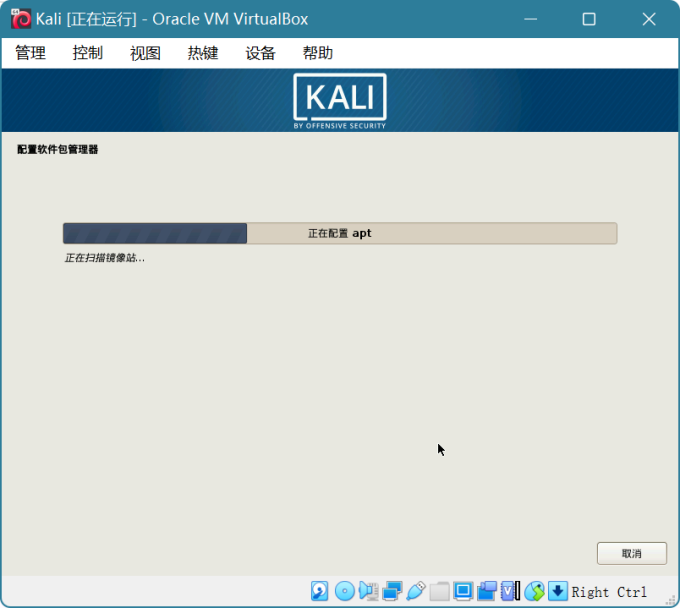Click the keyboard capture arrow icon
The image size is (681, 609).
(558, 591)
